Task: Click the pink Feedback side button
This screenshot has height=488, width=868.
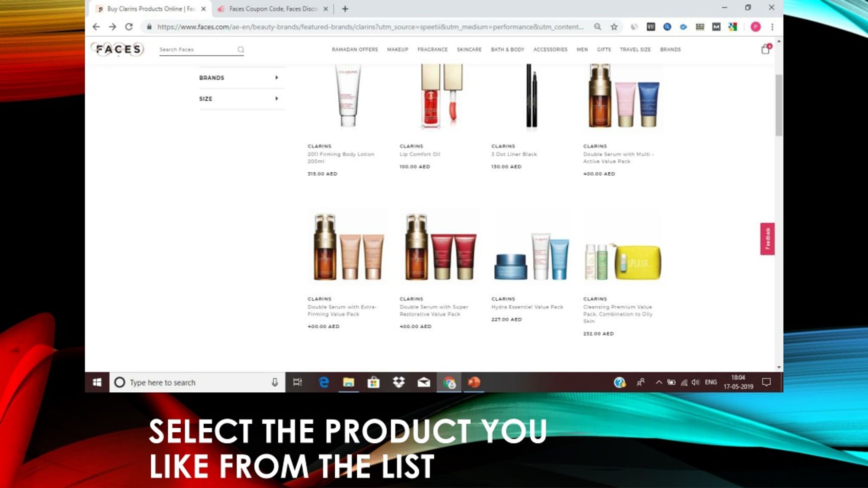Action: point(767,239)
